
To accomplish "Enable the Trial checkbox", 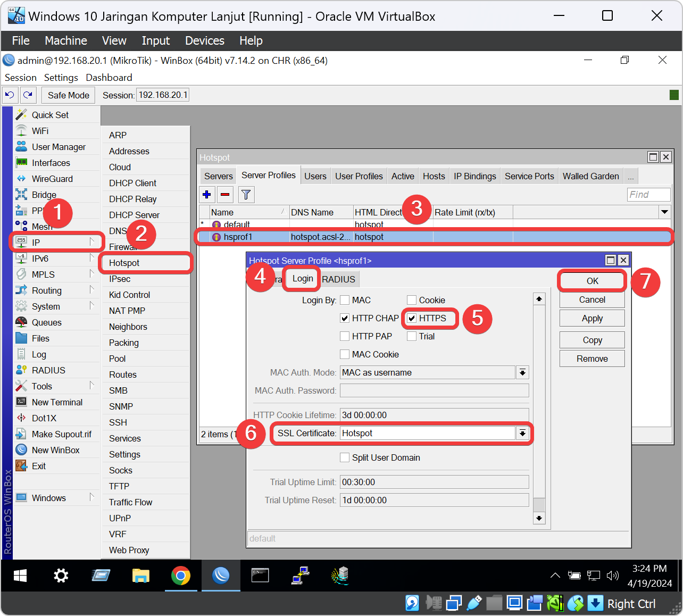I will 412,336.
